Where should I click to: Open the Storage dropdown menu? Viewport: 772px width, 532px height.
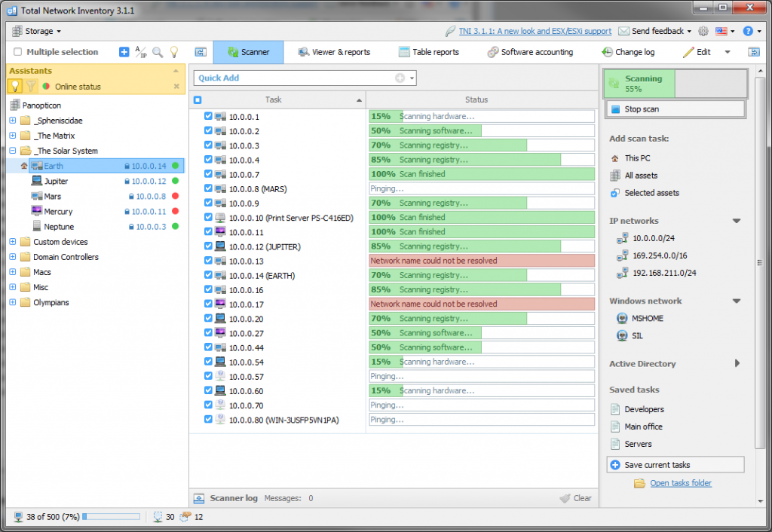(37, 31)
